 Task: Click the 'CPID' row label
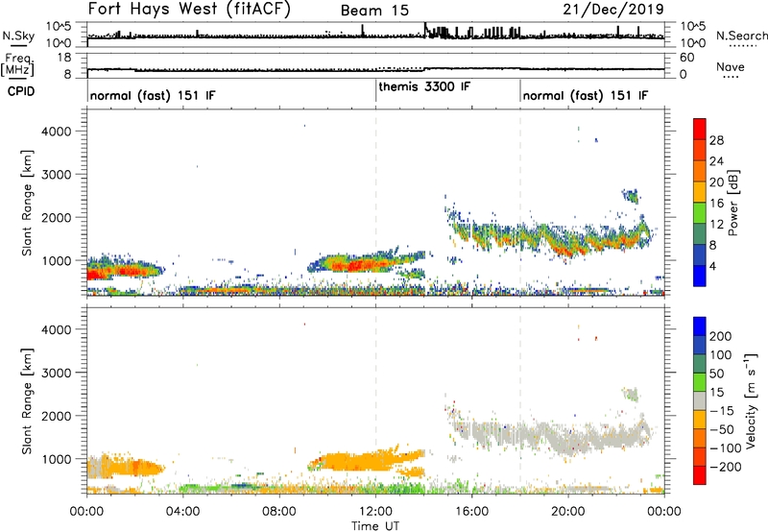click(x=21, y=91)
